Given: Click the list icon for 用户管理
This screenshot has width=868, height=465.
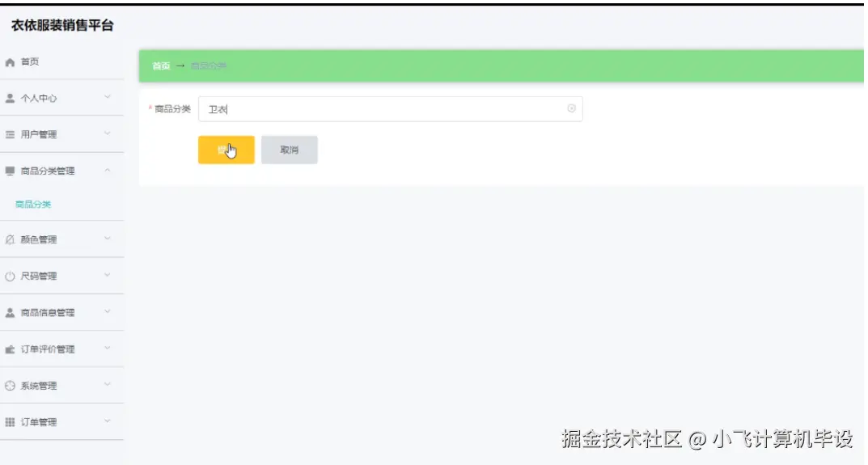Looking at the screenshot, I should point(10,134).
